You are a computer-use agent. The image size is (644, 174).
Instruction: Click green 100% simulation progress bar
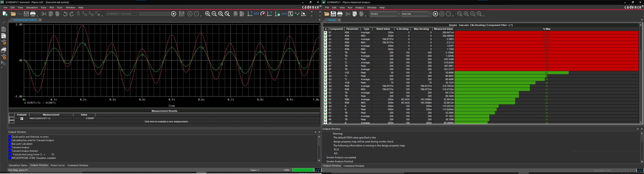tap(303, 170)
